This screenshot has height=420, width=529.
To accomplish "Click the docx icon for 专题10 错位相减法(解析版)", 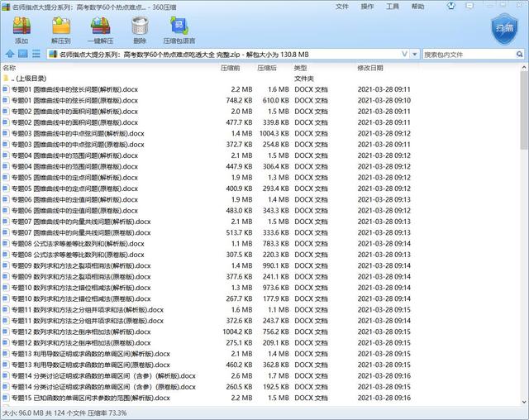I will tap(6, 288).
